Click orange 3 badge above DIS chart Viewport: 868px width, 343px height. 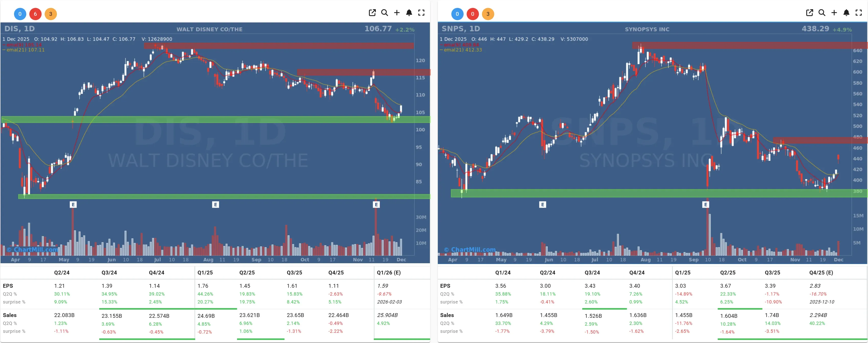click(51, 14)
